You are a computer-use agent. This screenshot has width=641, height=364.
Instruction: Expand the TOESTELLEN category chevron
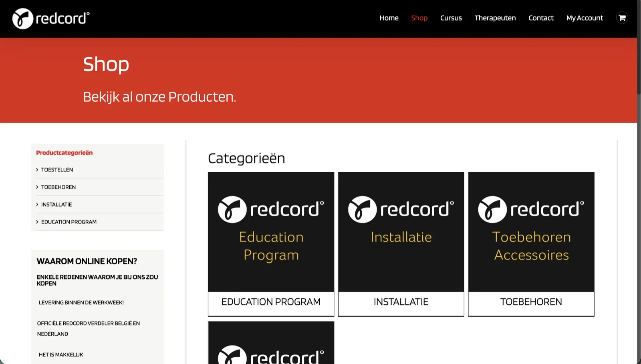[x=37, y=170]
